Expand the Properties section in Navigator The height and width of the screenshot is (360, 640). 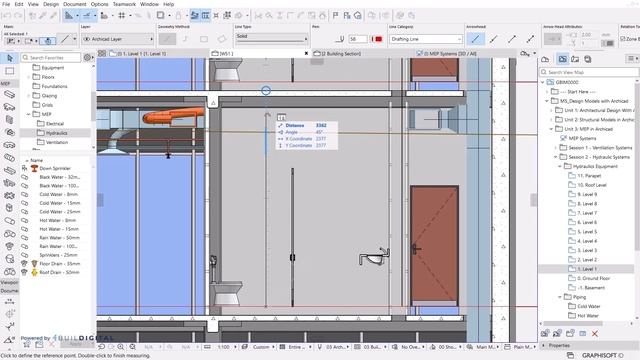(x=543, y=345)
